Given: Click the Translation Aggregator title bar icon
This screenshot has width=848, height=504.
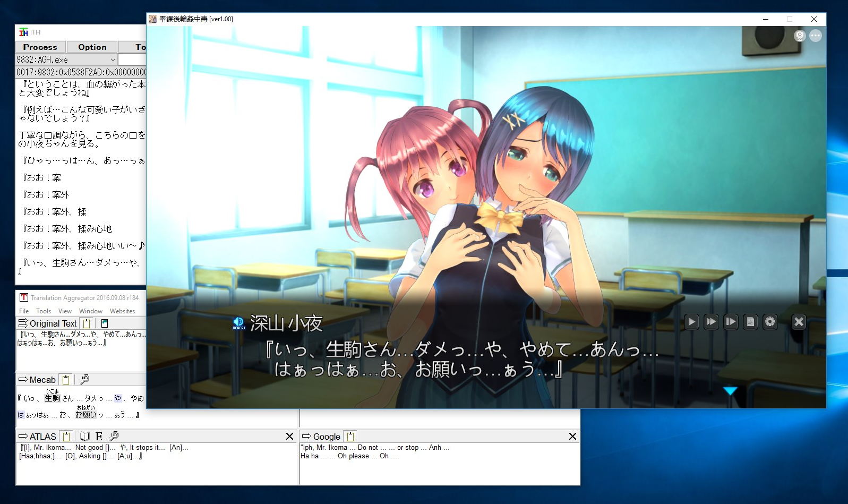Looking at the screenshot, I should pyautogui.click(x=24, y=297).
